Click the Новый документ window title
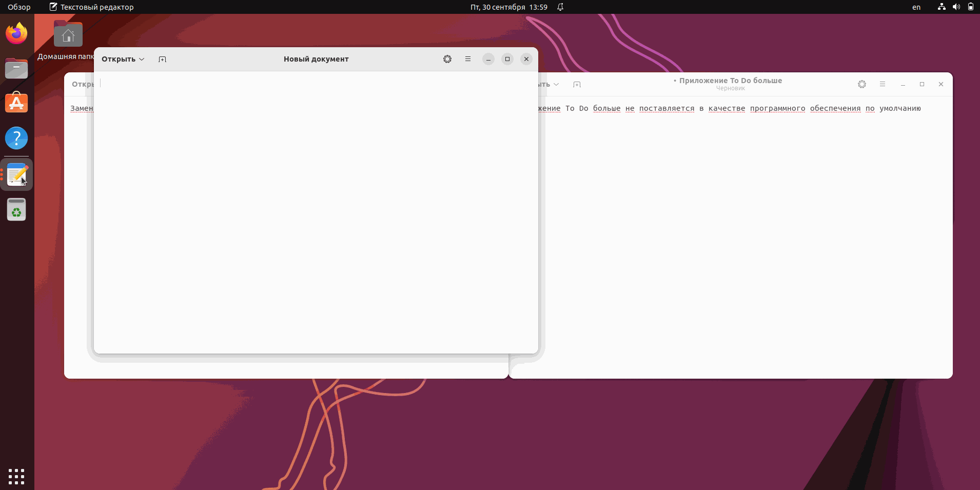The image size is (980, 490). [x=316, y=59]
